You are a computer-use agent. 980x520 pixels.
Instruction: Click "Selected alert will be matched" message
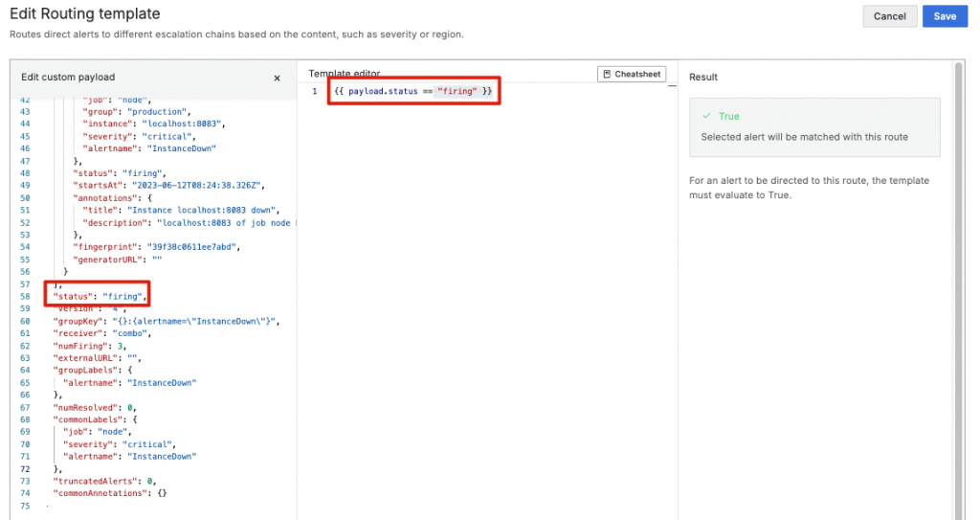pyautogui.click(x=804, y=137)
